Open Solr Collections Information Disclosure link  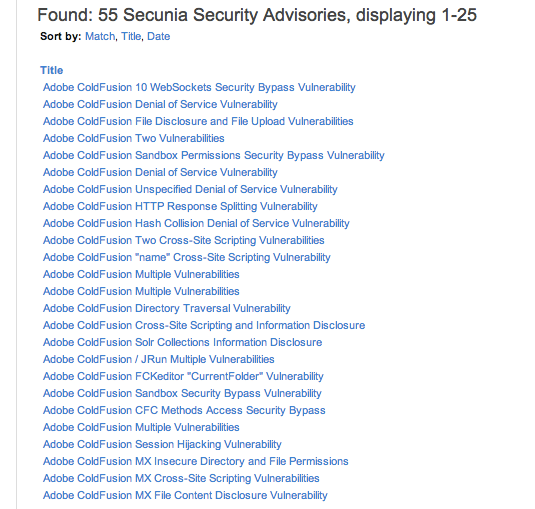click(x=183, y=343)
